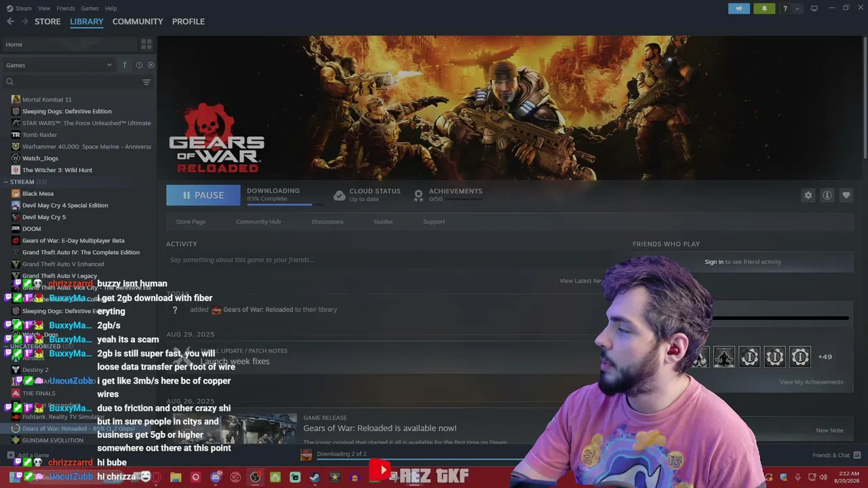Open the View menu
This screenshot has width=868, height=488.
coord(44,8)
